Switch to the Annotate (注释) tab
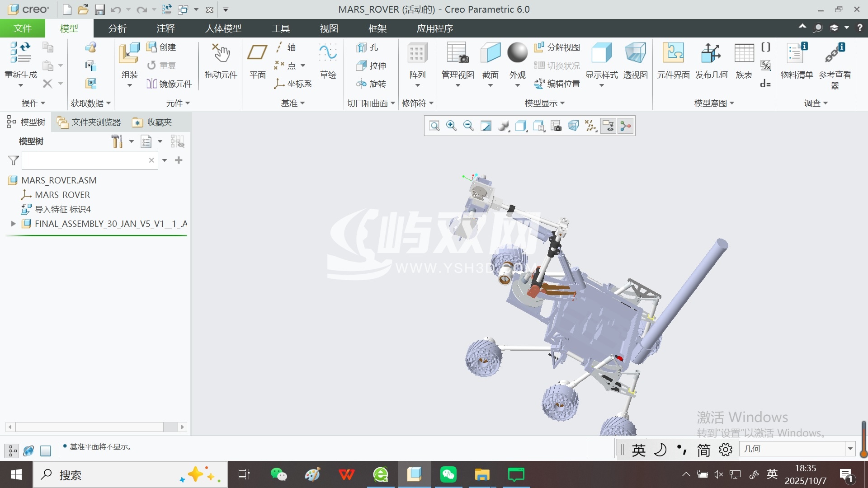This screenshot has height=488, width=868. pos(166,28)
